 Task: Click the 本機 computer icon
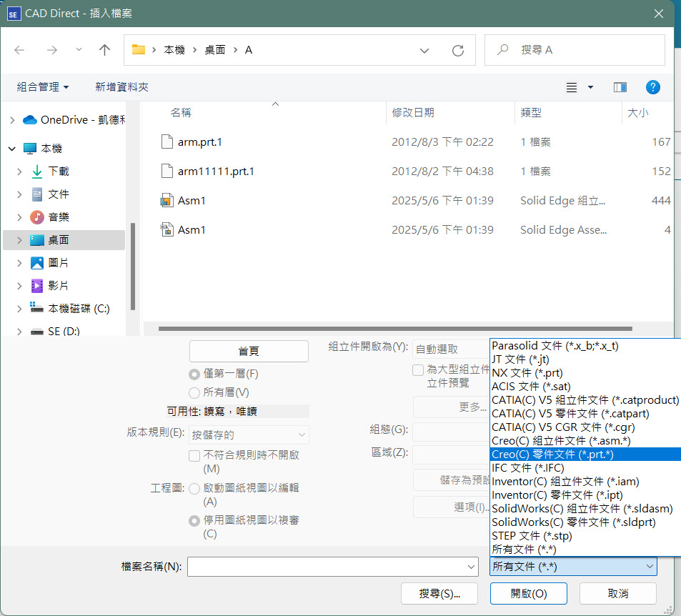tap(30, 149)
